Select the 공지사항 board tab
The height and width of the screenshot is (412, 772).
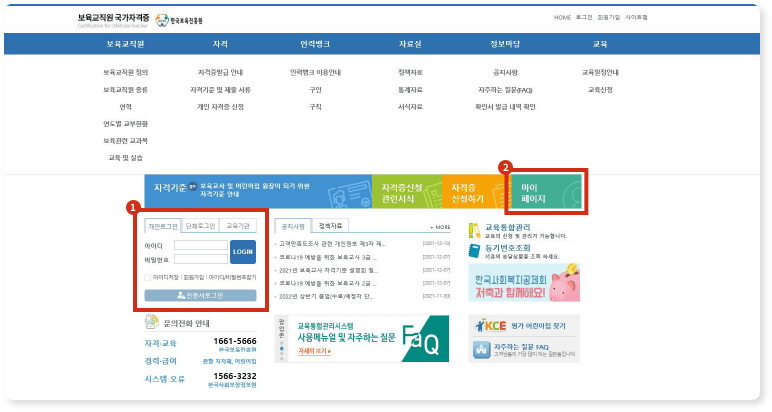click(x=293, y=226)
